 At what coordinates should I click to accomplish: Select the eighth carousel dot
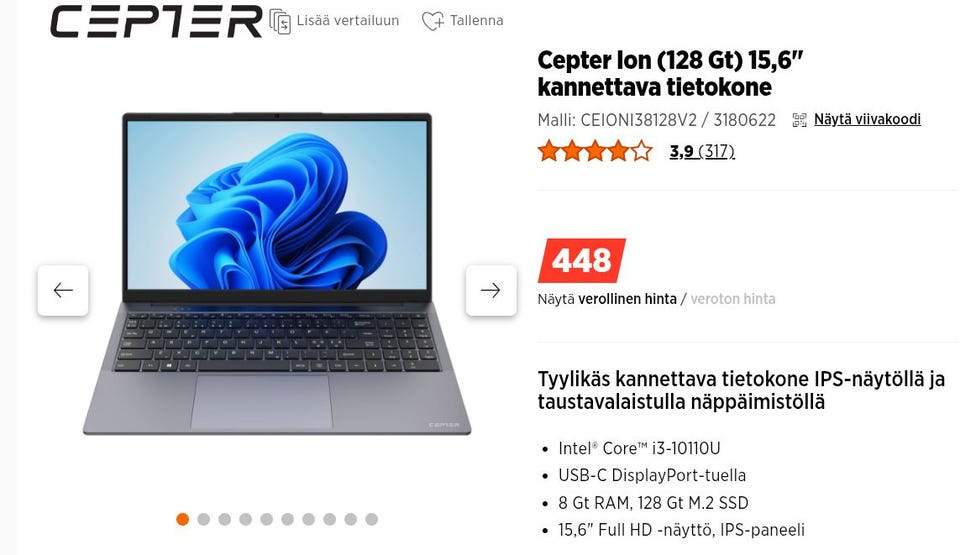(x=329, y=519)
